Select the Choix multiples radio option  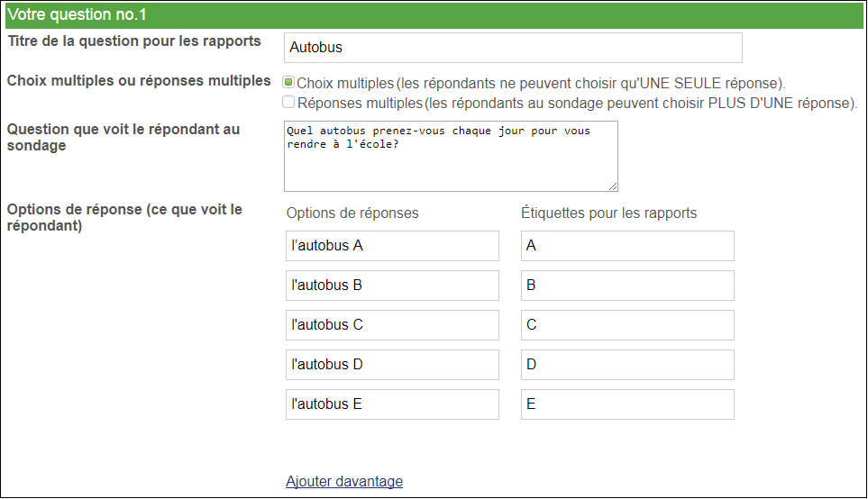288,83
